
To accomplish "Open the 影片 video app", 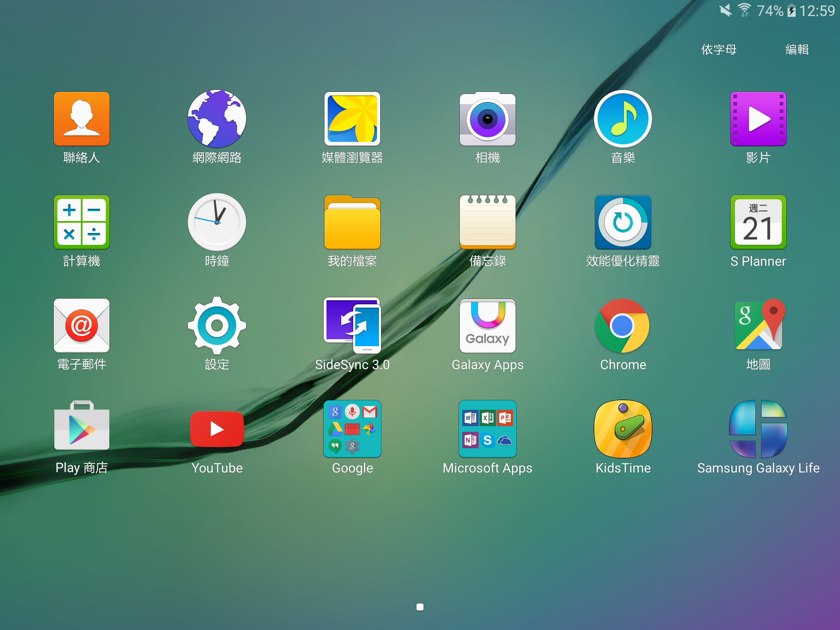I will pyautogui.click(x=758, y=119).
